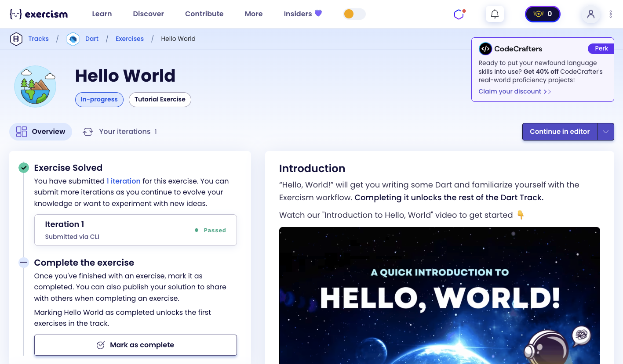Click the 1 iteration link
This screenshot has width=623, height=364.
click(x=124, y=181)
